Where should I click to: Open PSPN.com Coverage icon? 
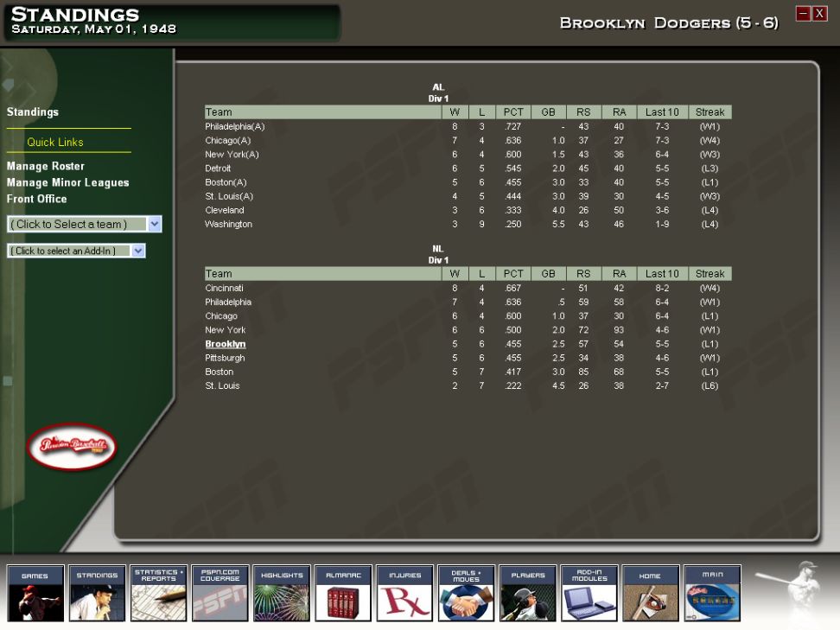point(220,593)
